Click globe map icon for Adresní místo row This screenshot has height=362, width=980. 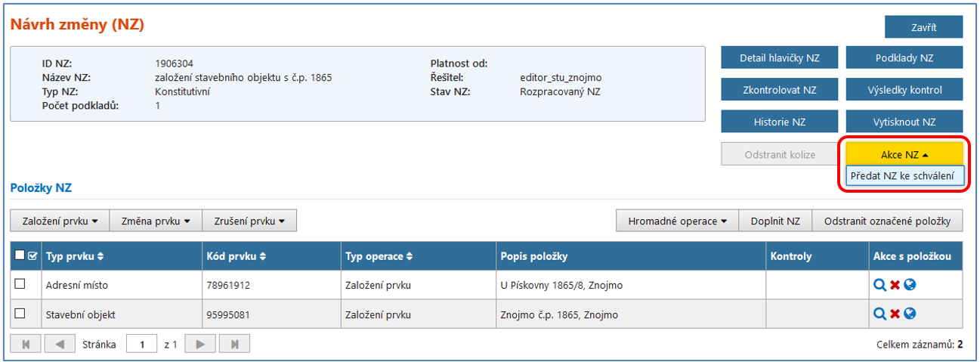tap(910, 285)
